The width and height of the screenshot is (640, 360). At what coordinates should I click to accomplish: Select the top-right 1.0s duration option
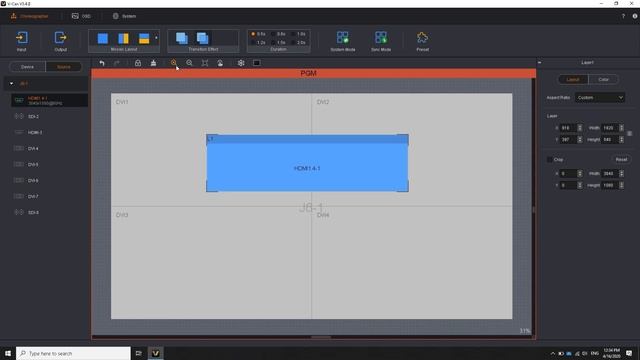[x=299, y=34]
